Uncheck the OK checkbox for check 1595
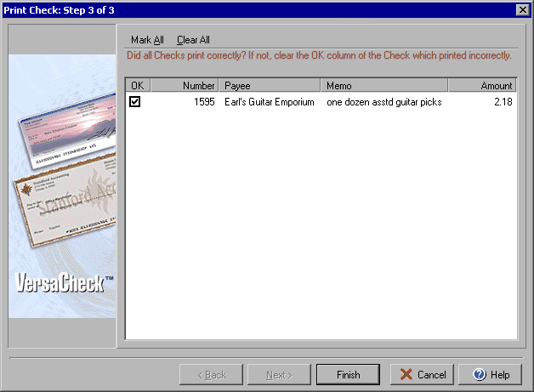534x392 pixels. click(x=134, y=101)
